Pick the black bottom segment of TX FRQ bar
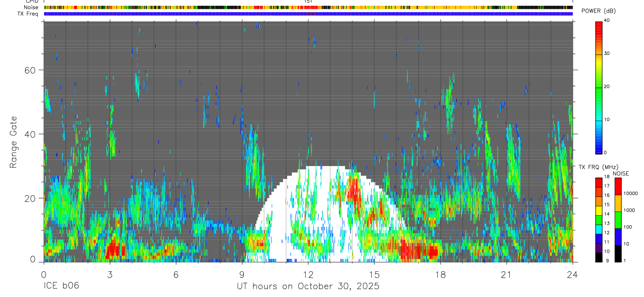This screenshot has height=297, width=644. click(599, 257)
